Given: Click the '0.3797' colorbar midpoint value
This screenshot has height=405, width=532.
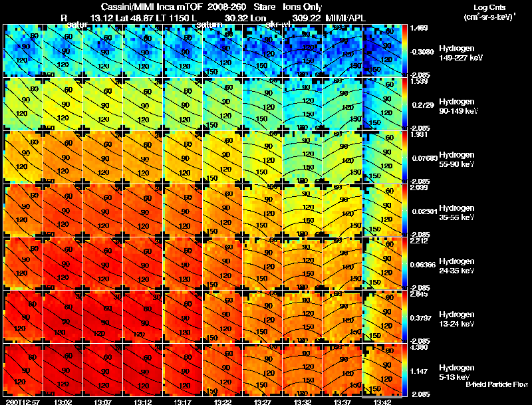Looking at the screenshot, I should (421, 318).
